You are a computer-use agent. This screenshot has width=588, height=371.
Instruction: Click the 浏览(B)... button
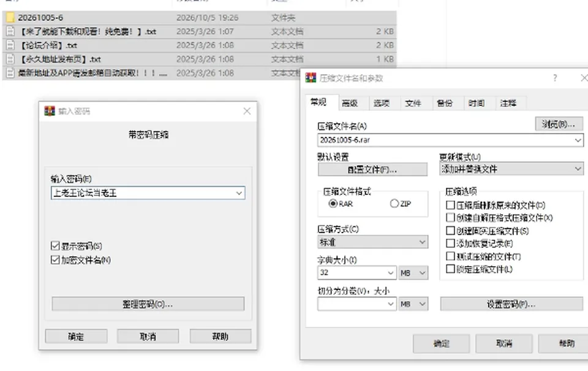pos(559,124)
